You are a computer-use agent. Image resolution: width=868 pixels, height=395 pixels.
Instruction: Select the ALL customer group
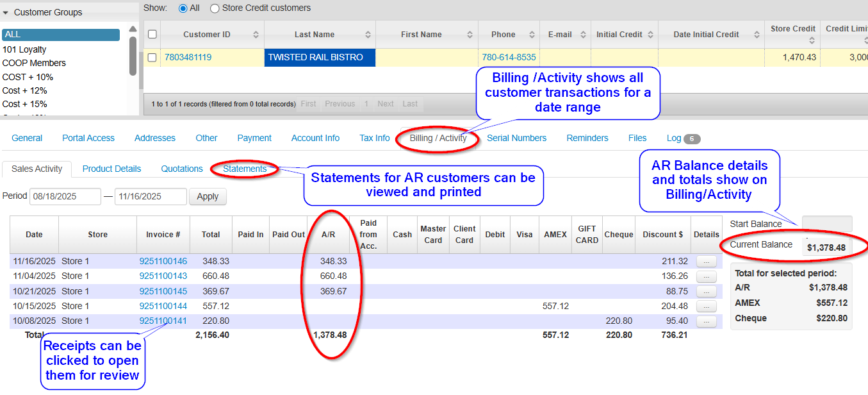coord(61,35)
